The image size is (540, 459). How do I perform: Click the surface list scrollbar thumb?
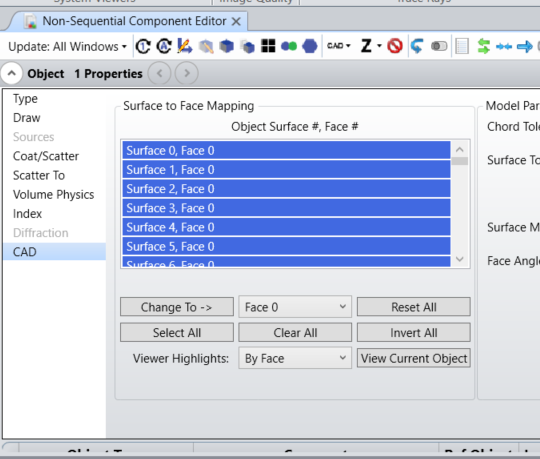coord(460,161)
